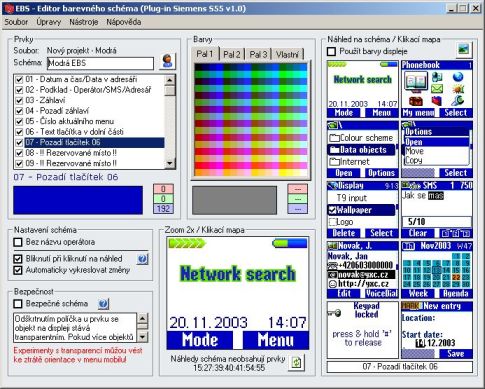Click the Display Wallpaper preview thumbnail
This screenshot has width=485, height=389.
tap(363, 209)
